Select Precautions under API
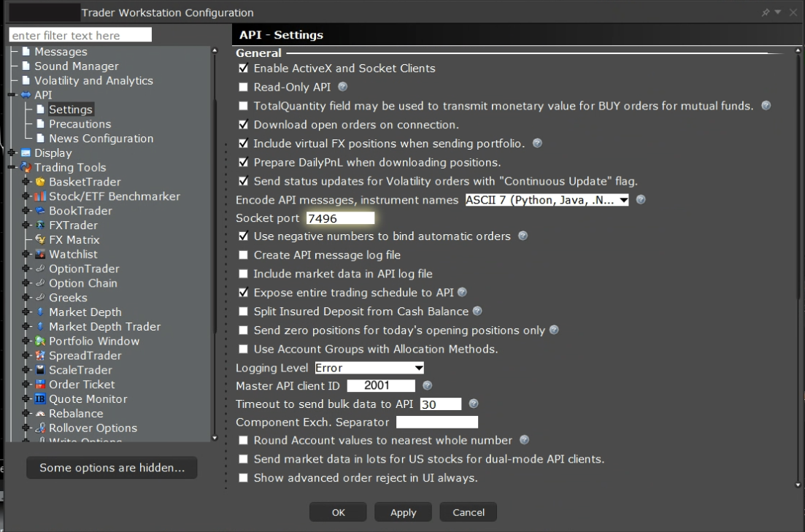 point(80,124)
